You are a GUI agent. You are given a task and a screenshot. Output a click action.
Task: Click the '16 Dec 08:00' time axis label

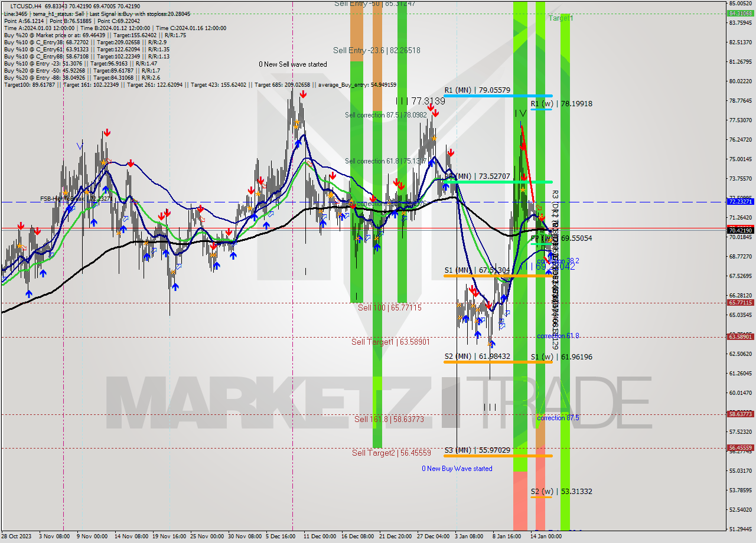(357, 537)
